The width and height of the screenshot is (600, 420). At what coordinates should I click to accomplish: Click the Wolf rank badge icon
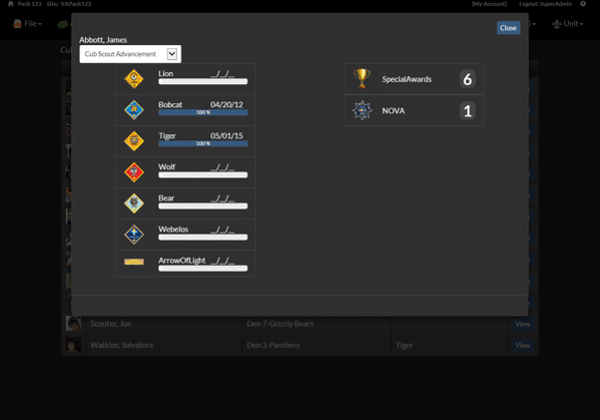coord(134,172)
